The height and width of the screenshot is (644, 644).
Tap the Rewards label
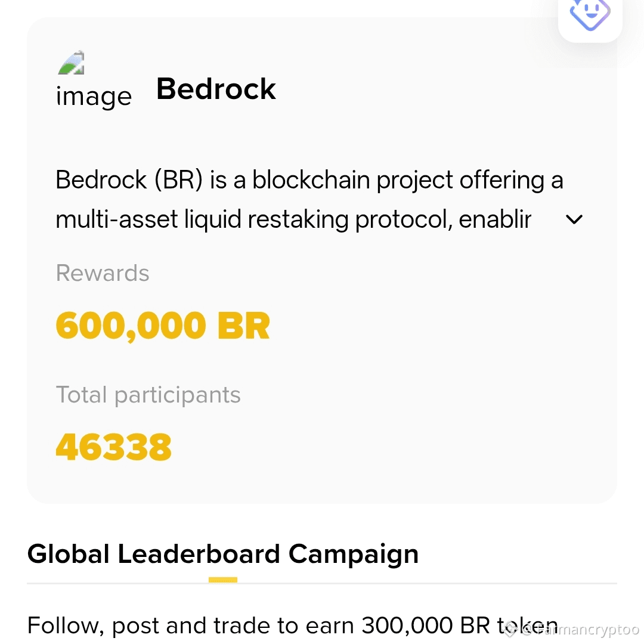pyautogui.click(x=103, y=273)
